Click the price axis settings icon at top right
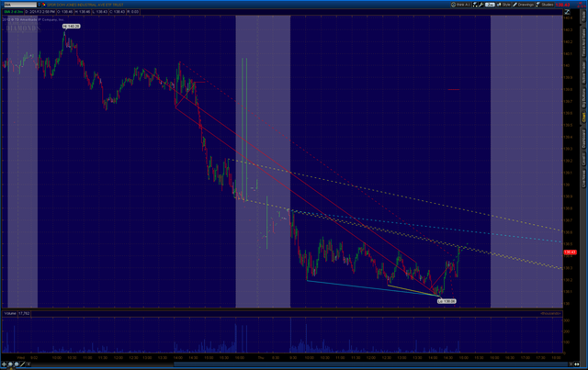This screenshot has height=370, width=588. pos(567,12)
